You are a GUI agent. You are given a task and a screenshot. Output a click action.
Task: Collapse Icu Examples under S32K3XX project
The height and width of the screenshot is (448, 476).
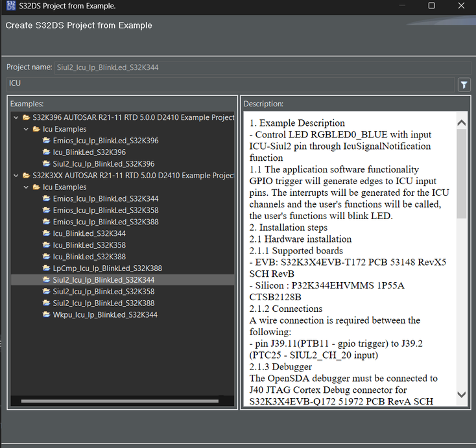26,187
